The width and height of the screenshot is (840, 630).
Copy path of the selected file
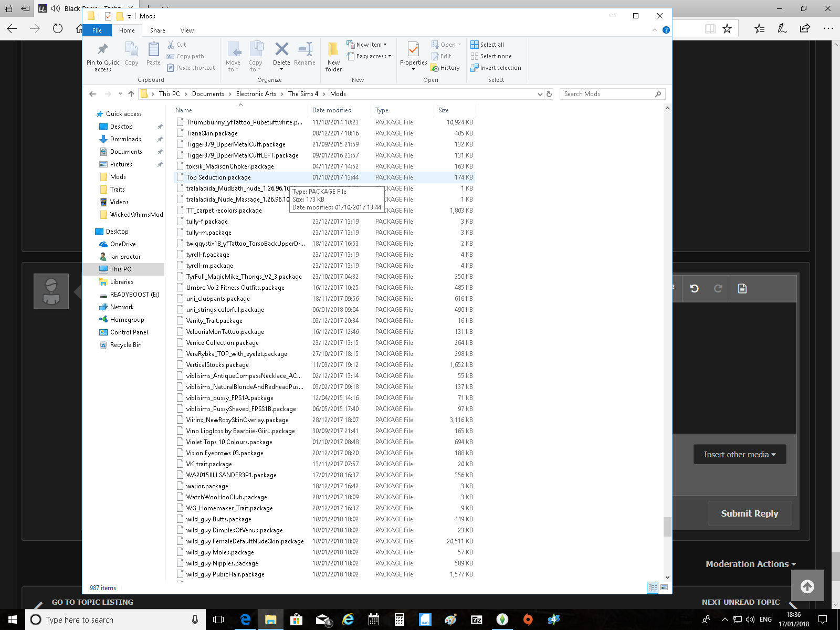[x=185, y=56]
